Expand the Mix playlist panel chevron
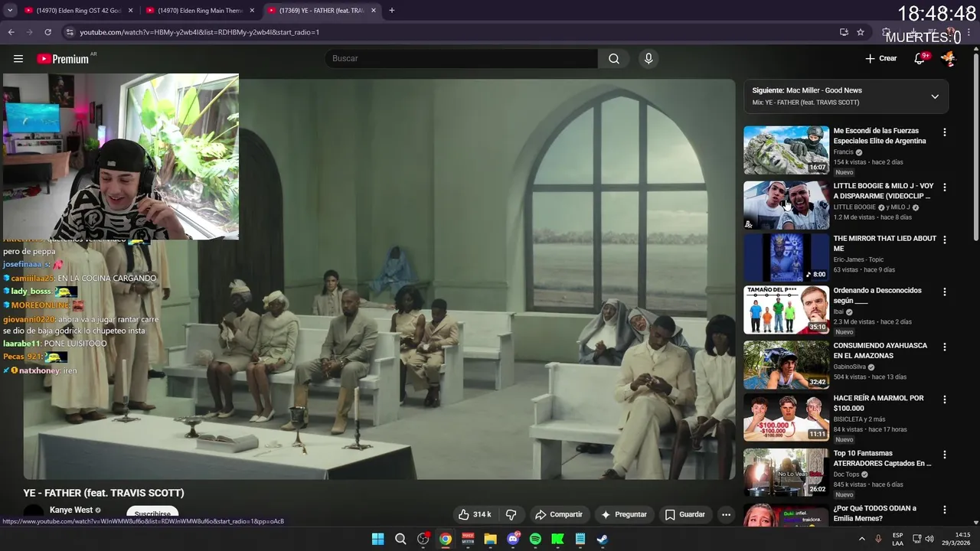This screenshot has width=980, height=551. (934, 96)
